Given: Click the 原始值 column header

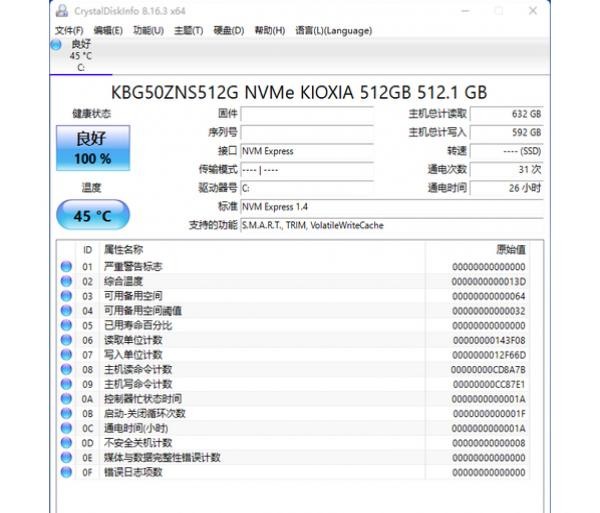Looking at the screenshot, I should coord(510,249).
